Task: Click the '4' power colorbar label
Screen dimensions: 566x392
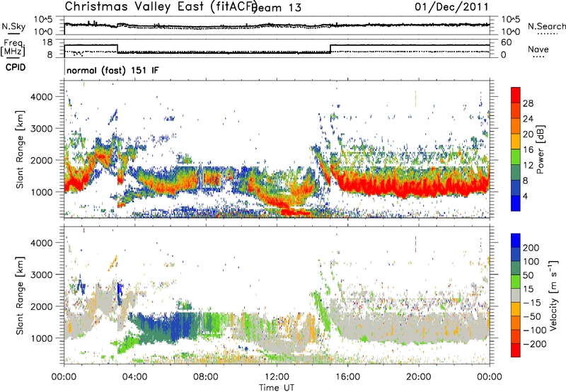Action: pyautogui.click(x=526, y=197)
